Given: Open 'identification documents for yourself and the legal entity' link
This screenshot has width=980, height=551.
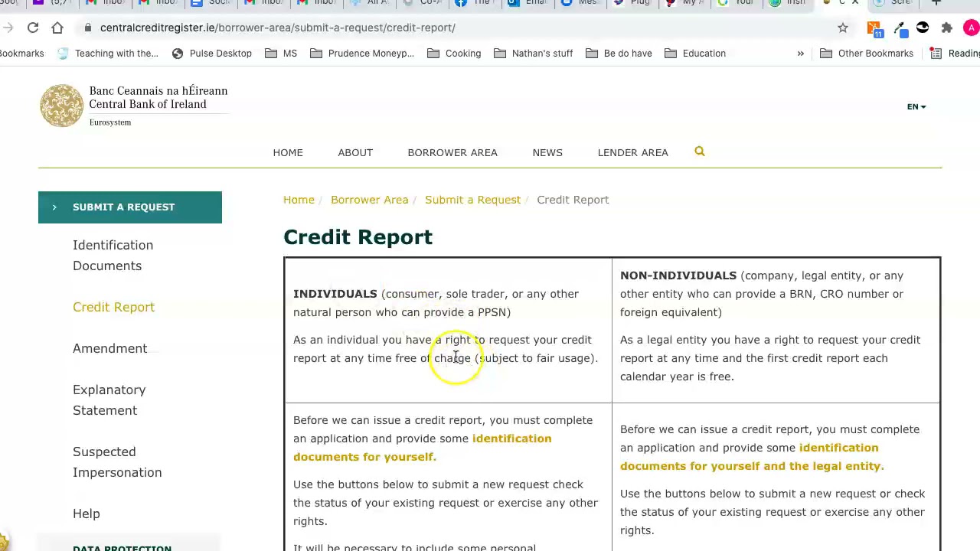Looking at the screenshot, I should point(752,457).
